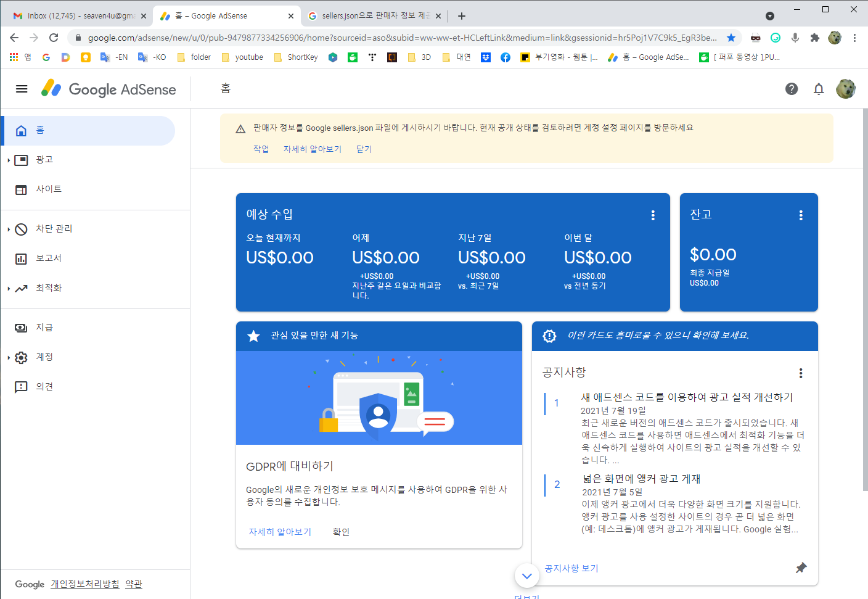Viewport: 868px width, 599px height.
Task: Open the youtube bookmarks folder
Action: [242, 57]
